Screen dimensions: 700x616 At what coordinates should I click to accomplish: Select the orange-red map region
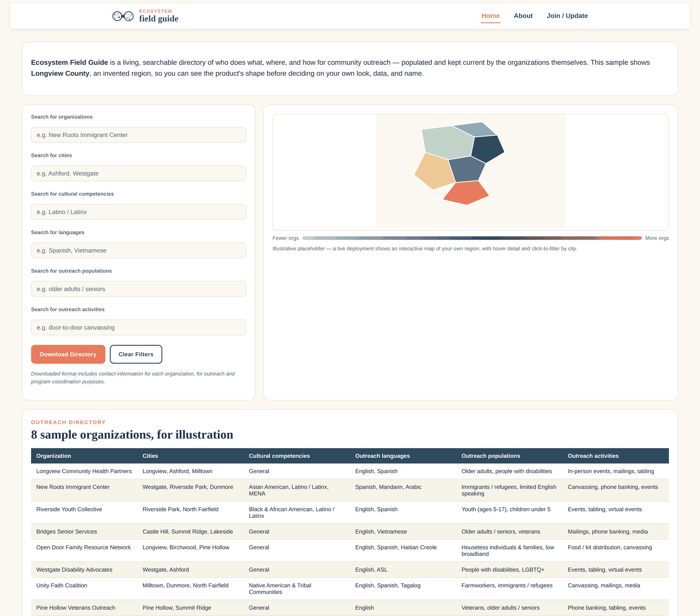coord(466,193)
